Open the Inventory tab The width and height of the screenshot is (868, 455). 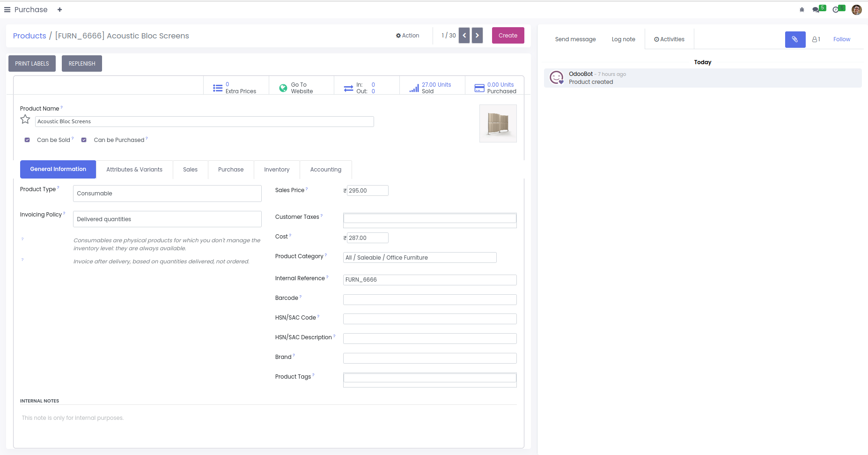click(277, 170)
